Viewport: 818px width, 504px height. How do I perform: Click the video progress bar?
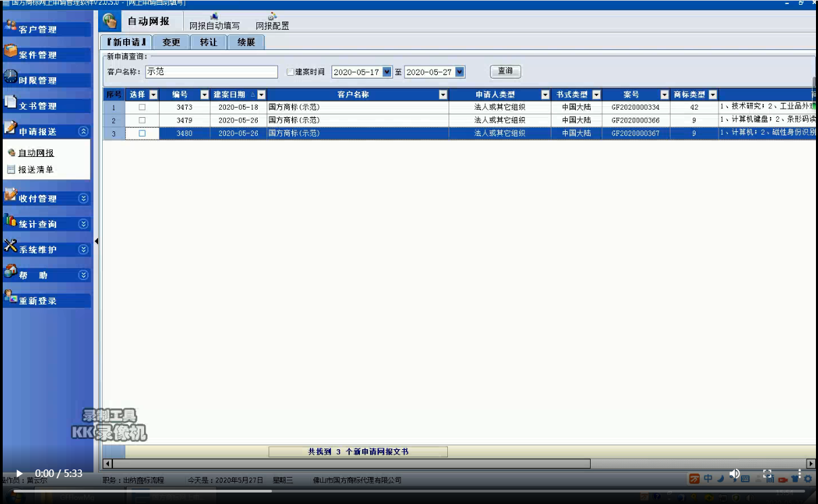[409, 491]
